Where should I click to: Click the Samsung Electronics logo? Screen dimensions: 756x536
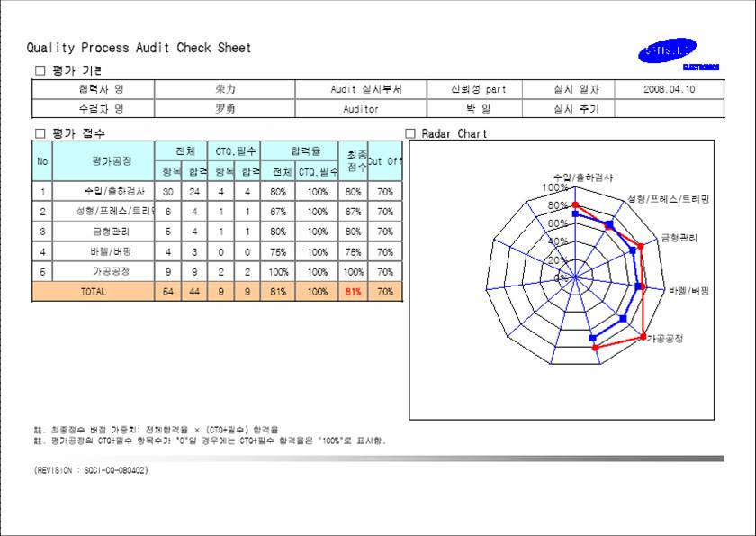(678, 54)
